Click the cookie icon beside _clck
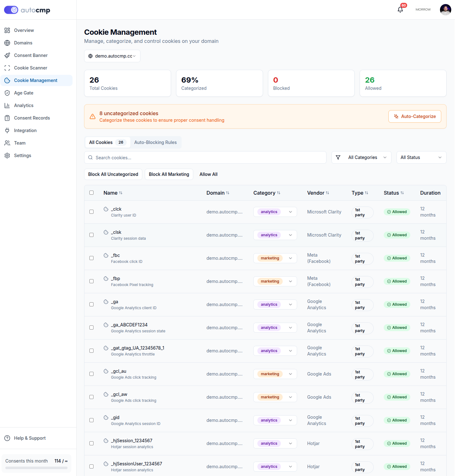This screenshot has width=455, height=476. click(x=106, y=209)
